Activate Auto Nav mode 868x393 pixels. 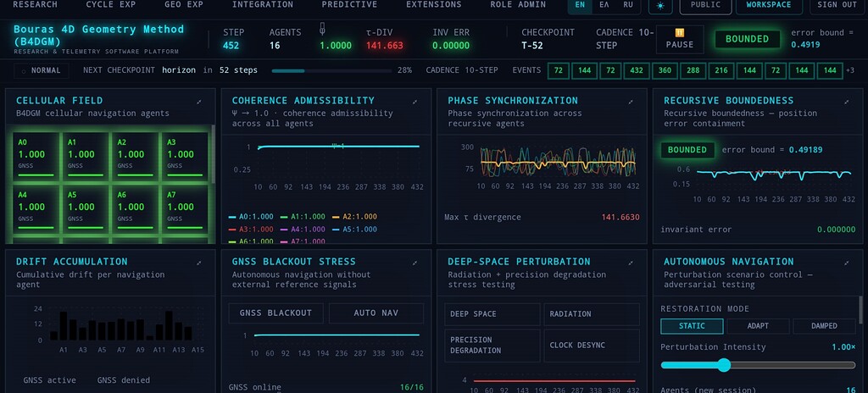[376, 313]
